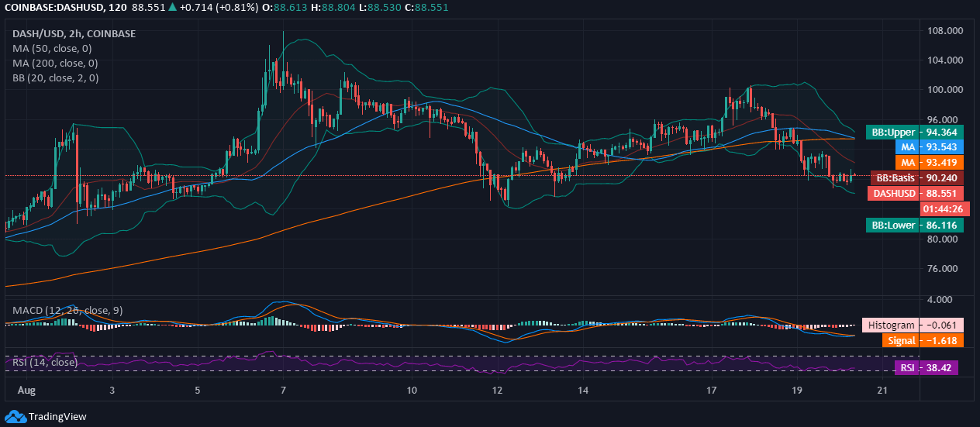Click the RSI 38.42 value label
Image resolution: width=980 pixels, height=427 pixels.
(926, 368)
